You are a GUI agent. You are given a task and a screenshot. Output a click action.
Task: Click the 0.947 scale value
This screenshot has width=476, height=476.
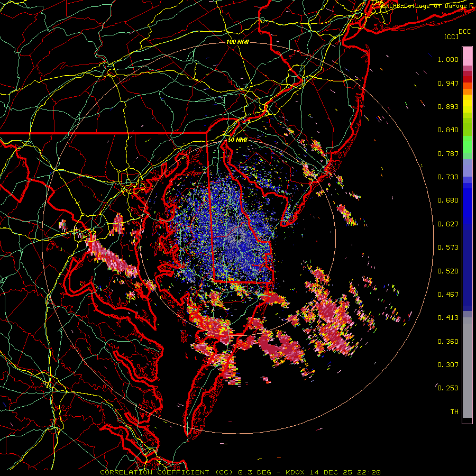coord(448,83)
